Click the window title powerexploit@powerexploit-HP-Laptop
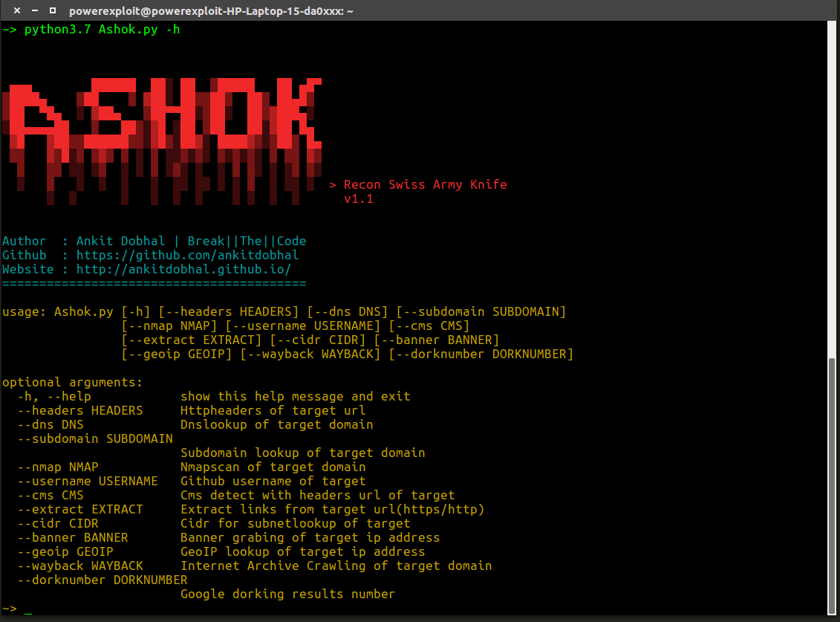The width and height of the screenshot is (840, 622). (211, 10)
